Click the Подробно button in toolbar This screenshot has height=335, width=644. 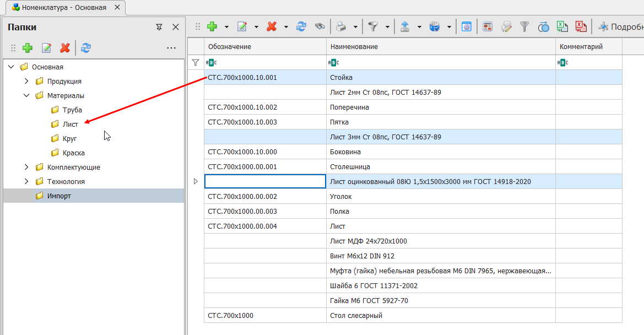(621, 26)
